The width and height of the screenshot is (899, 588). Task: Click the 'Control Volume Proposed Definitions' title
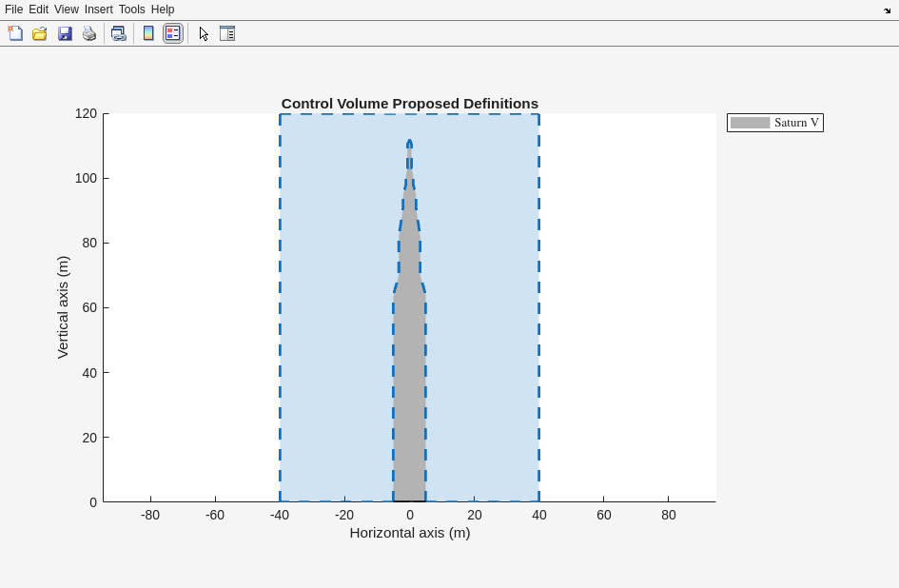pyautogui.click(x=409, y=104)
